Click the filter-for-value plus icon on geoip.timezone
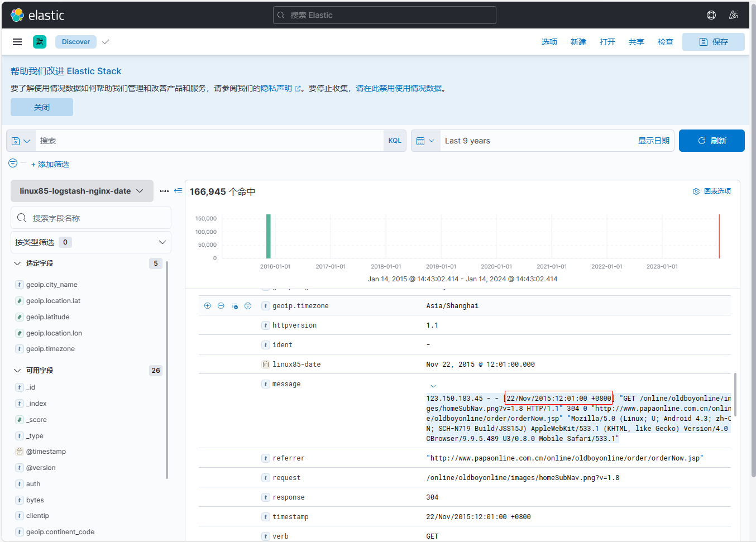 click(208, 306)
